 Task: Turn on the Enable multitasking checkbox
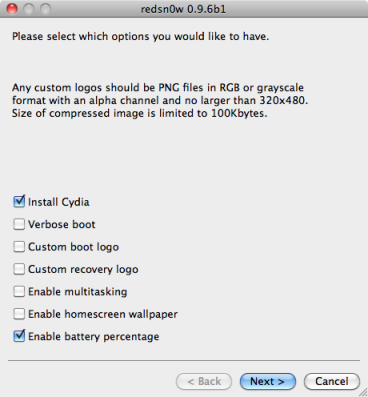(x=19, y=291)
